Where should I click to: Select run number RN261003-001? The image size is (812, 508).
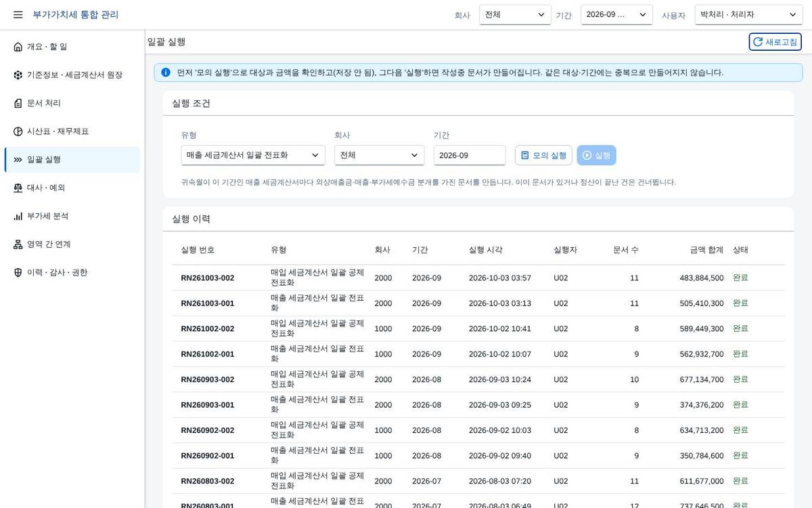click(x=208, y=303)
